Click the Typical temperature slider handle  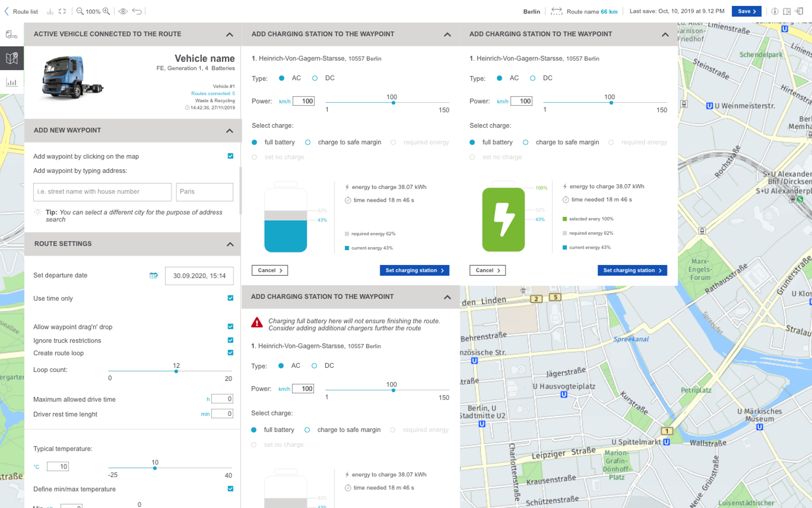pos(155,468)
